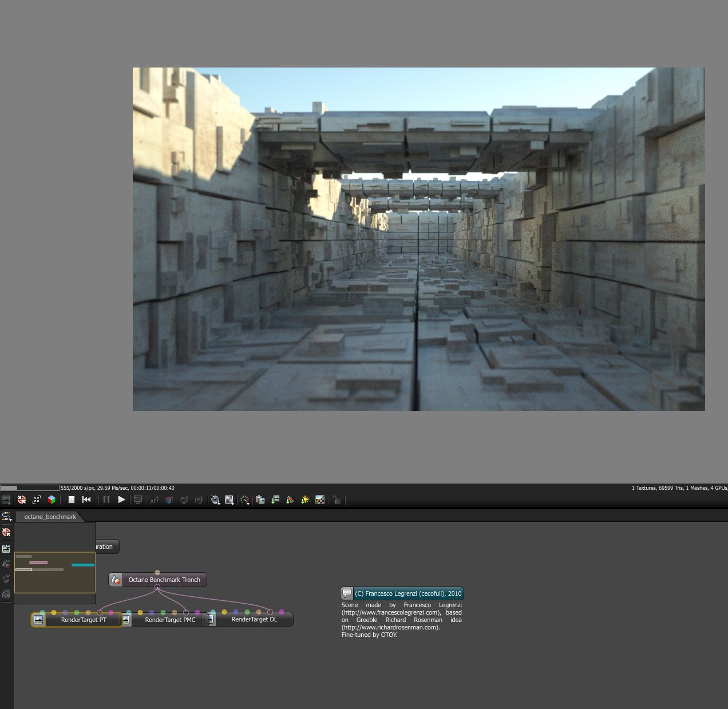Restart the render with the rewind button
The height and width of the screenshot is (709, 728).
[86, 500]
